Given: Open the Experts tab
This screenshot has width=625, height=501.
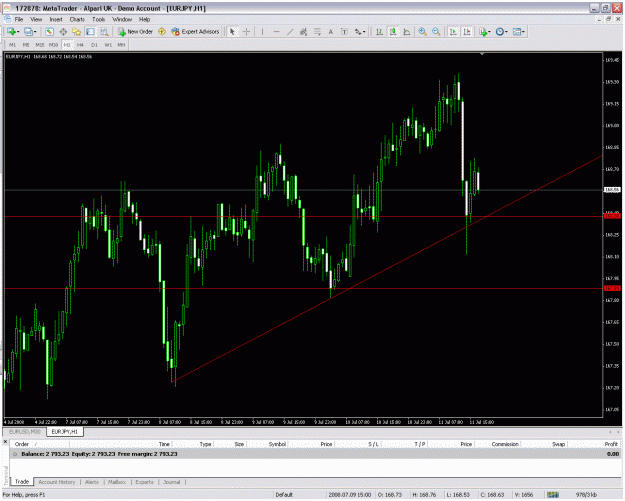Looking at the screenshot, I should point(144,482).
